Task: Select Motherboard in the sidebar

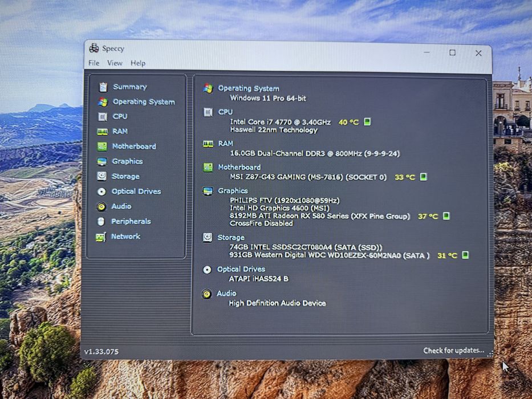Action: tap(134, 146)
